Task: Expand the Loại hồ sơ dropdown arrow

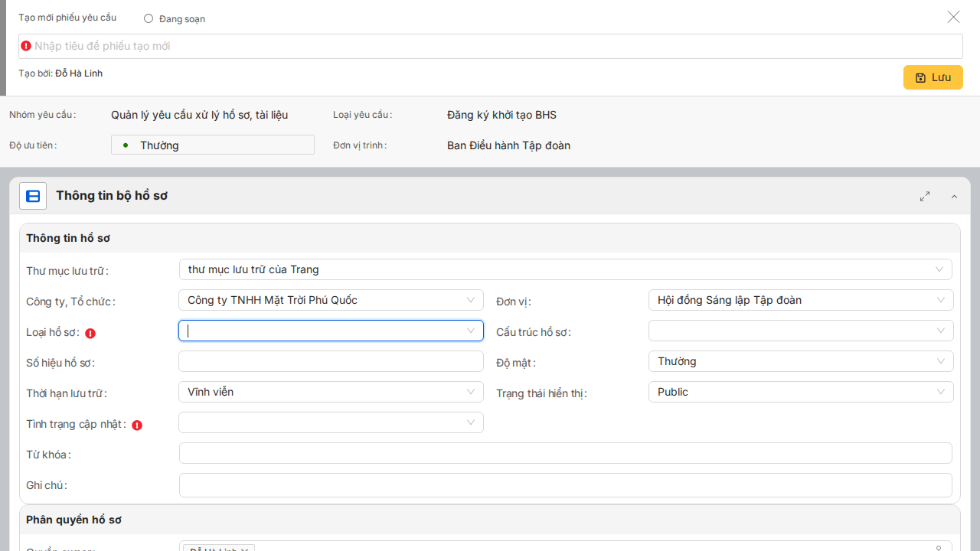Action: pyautogui.click(x=471, y=331)
